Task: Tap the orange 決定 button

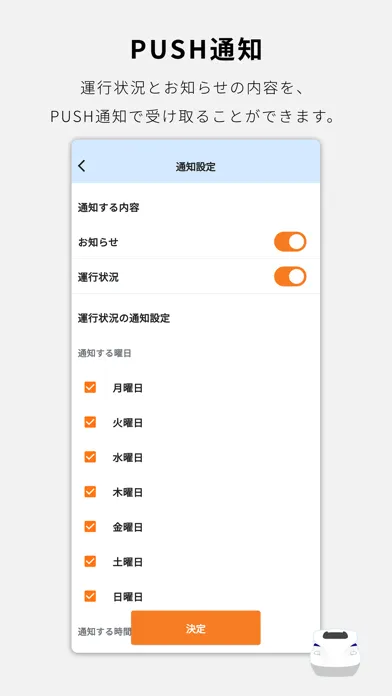Action: pos(196,628)
